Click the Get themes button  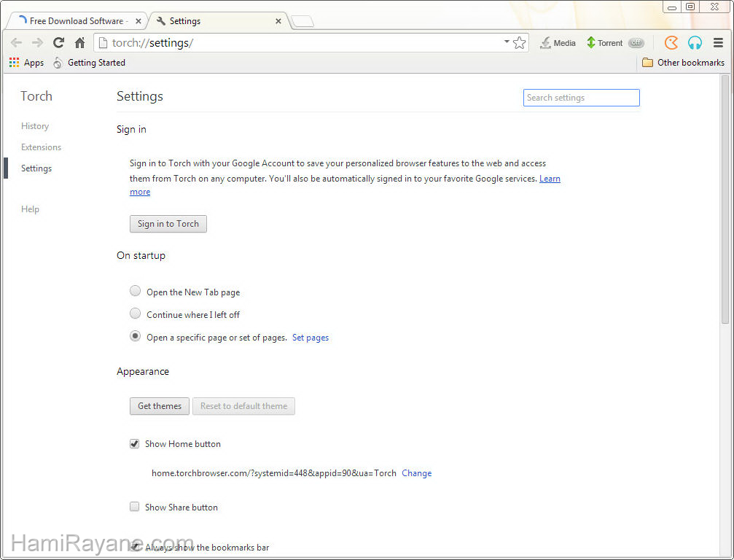click(x=159, y=406)
